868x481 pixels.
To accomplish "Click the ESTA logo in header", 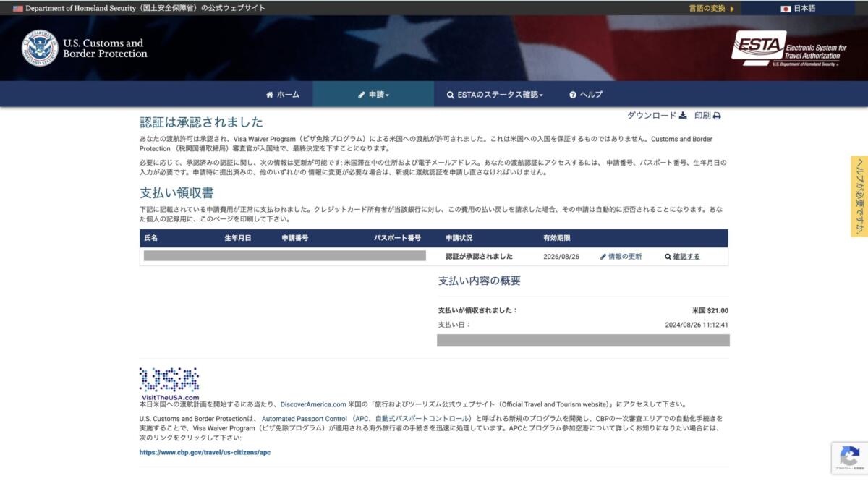I will tap(789, 48).
